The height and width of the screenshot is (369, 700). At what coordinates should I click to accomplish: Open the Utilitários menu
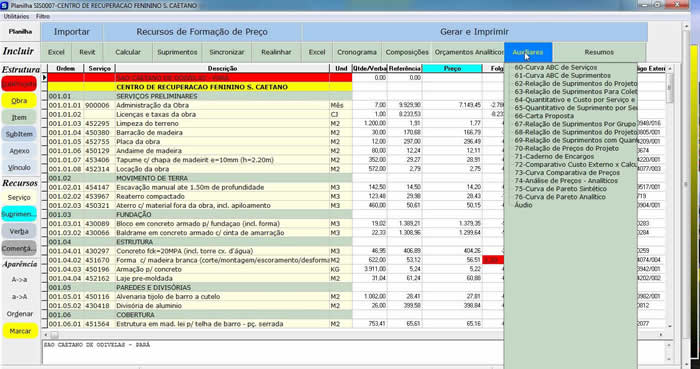point(17,17)
